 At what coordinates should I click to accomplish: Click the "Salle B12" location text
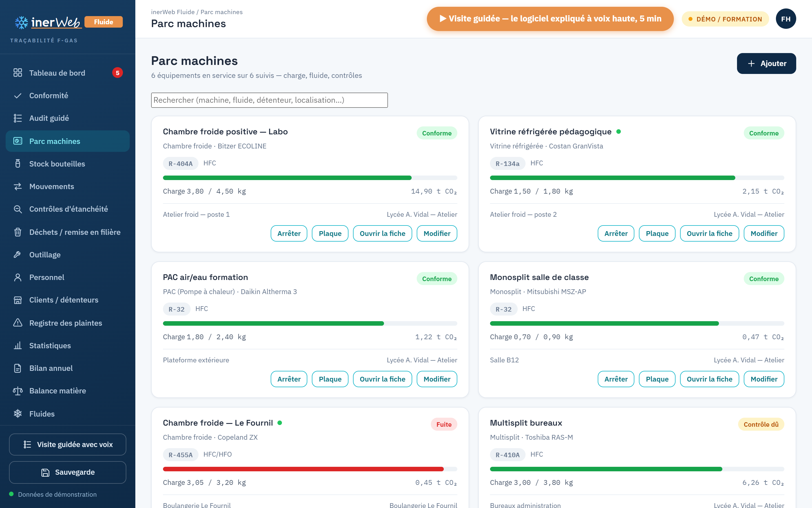[504, 360]
